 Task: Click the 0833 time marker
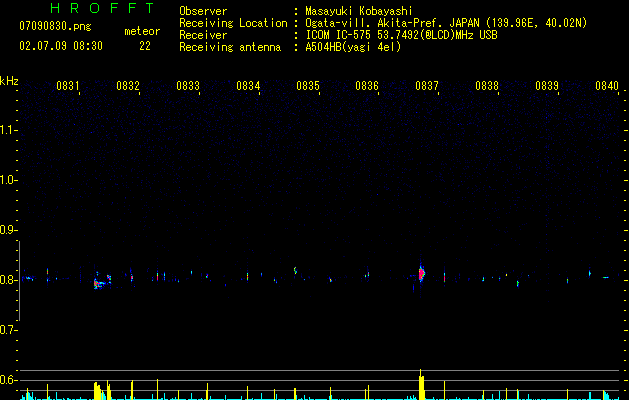point(188,86)
